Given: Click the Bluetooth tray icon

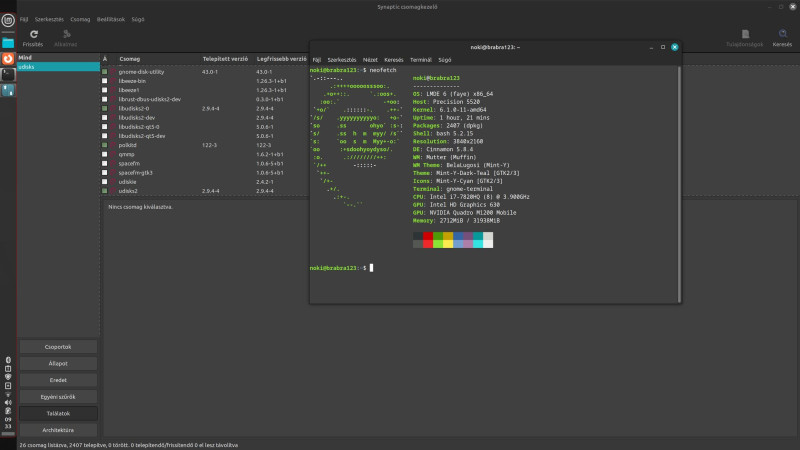Looking at the screenshot, I should 8,360.
